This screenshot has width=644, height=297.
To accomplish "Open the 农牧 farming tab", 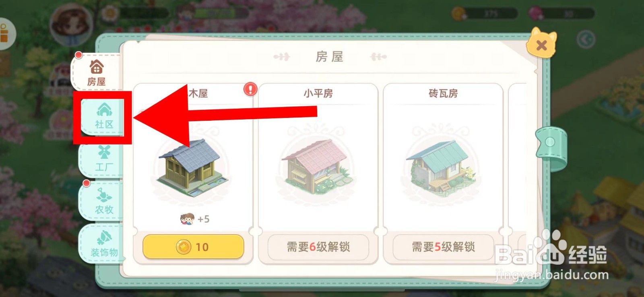I will 104,201.
